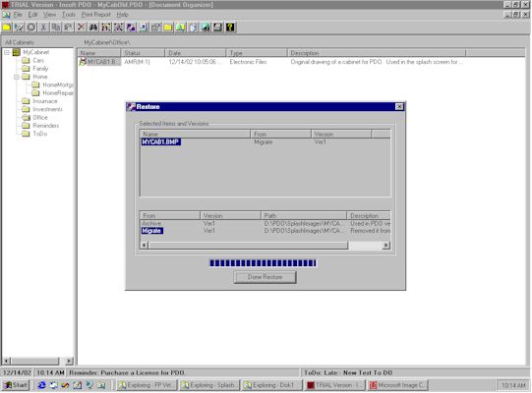Click the Date column header
The width and height of the screenshot is (532, 393).
(x=196, y=53)
